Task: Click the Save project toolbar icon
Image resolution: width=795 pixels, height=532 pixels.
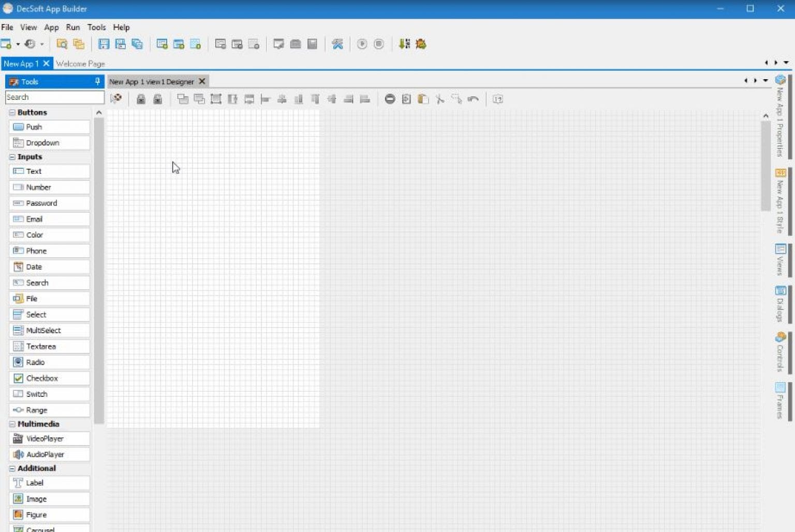Action: point(104,44)
